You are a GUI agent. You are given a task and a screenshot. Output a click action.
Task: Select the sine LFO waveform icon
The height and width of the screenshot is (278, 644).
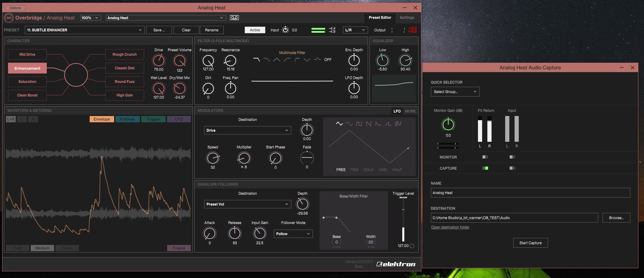tap(349, 124)
